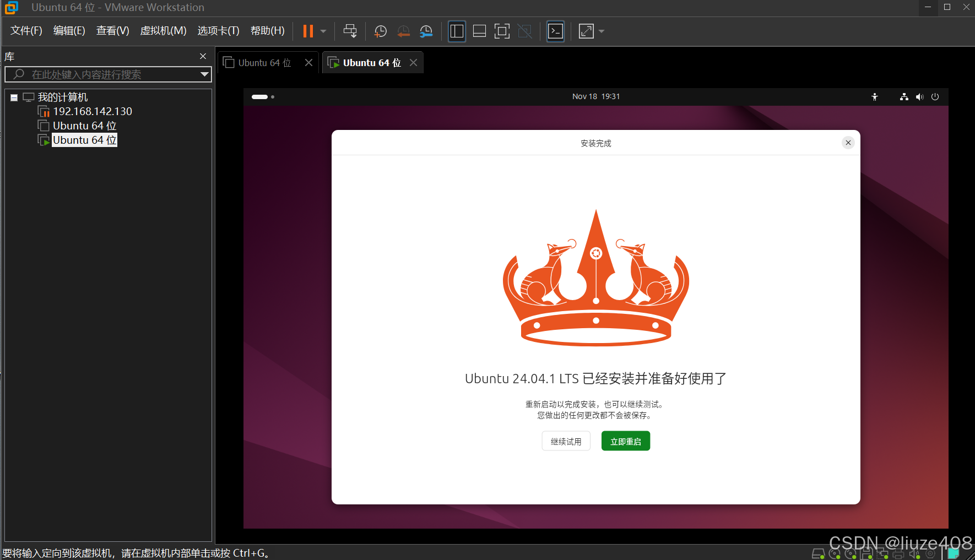Revert virtual machine to previous snapshot

(x=403, y=31)
